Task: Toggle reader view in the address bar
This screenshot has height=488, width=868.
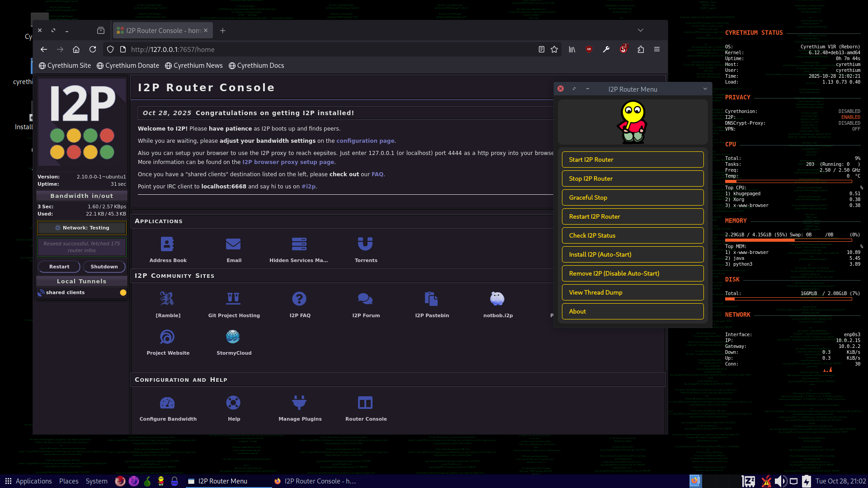Action: click(x=541, y=50)
